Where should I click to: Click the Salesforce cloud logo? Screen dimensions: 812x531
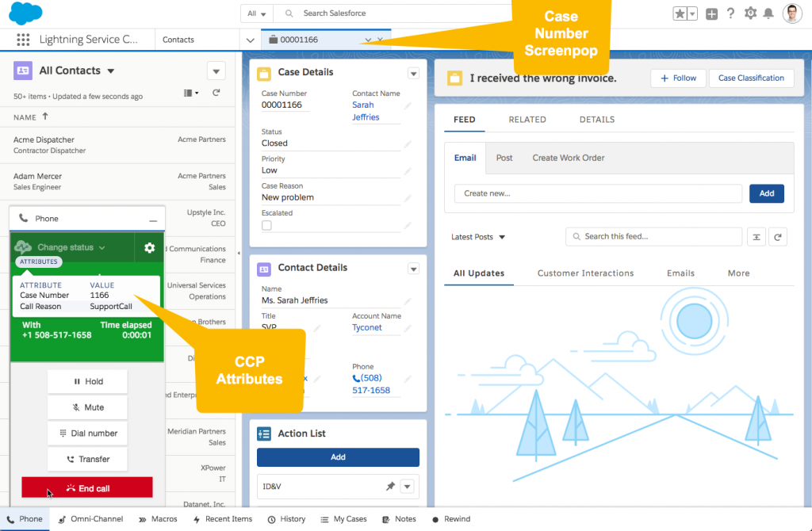25,13
